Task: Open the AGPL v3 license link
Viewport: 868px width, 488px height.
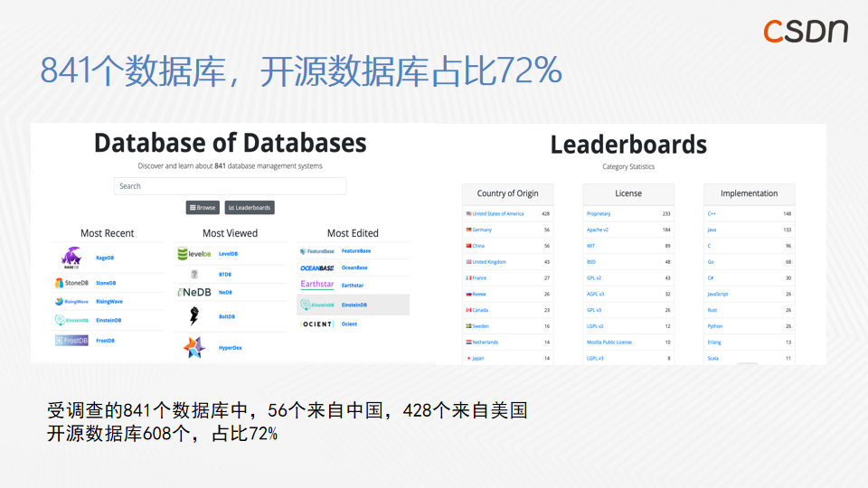Action: coord(595,294)
